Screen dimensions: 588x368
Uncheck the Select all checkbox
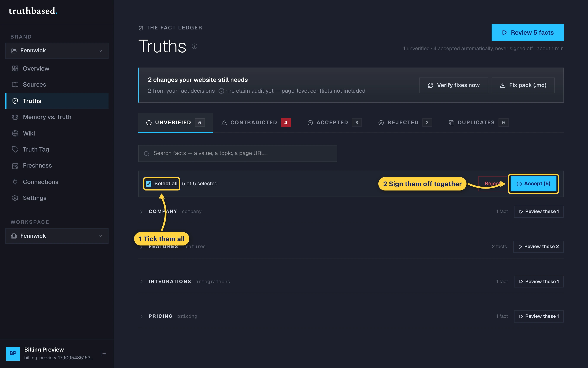pos(149,184)
